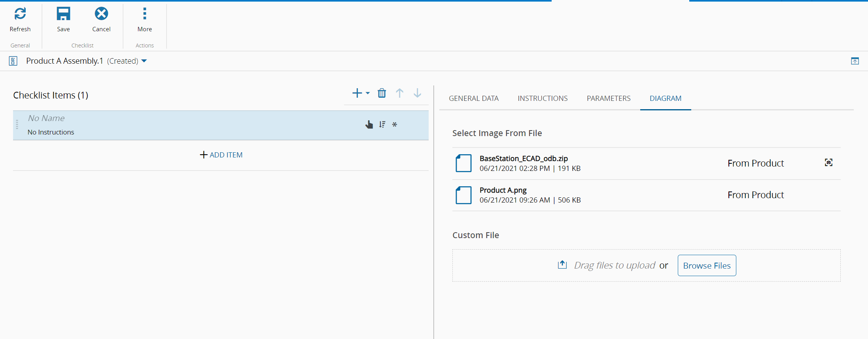
Task: Click the asterisk icon on No Name item
Action: (394, 125)
